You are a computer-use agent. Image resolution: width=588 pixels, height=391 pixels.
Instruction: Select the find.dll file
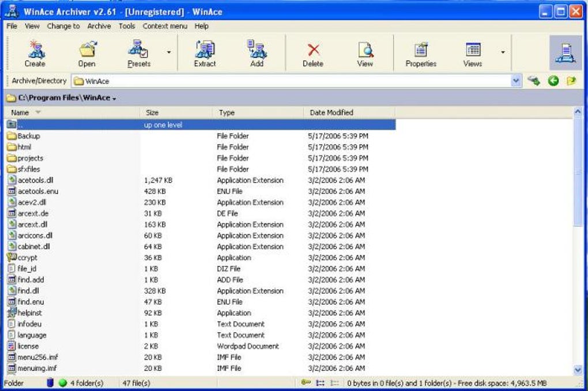click(201, 291)
